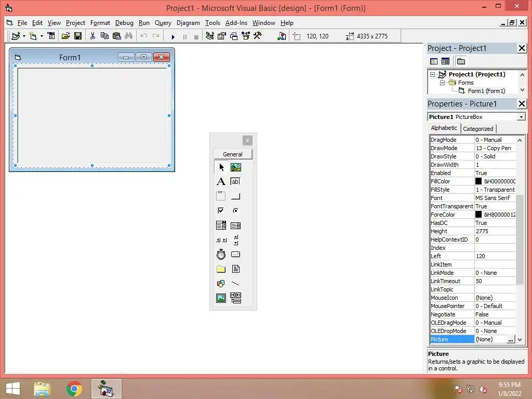The height and width of the screenshot is (399, 532).
Task: Select the DriveListBox tool in toolbox
Action: [x=236, y=255]
